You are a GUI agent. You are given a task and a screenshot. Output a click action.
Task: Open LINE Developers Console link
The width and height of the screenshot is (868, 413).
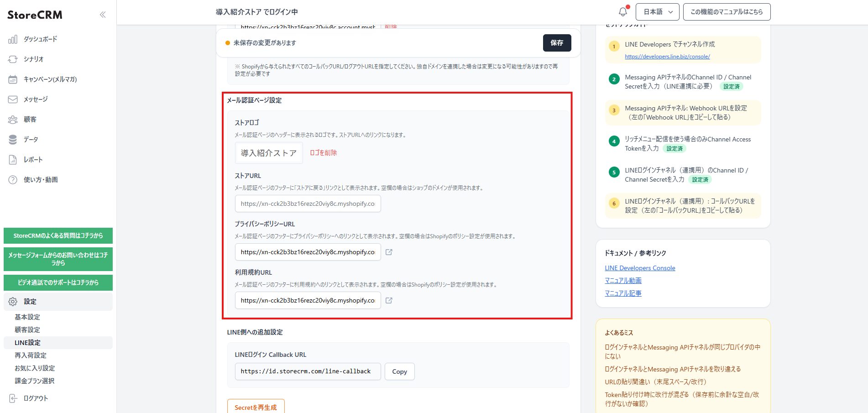[640, 268]
